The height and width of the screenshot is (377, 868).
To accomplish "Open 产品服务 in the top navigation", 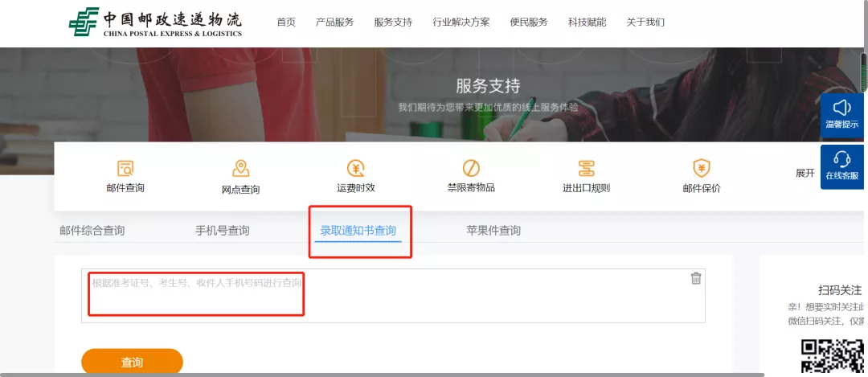I will pos(334,23).
